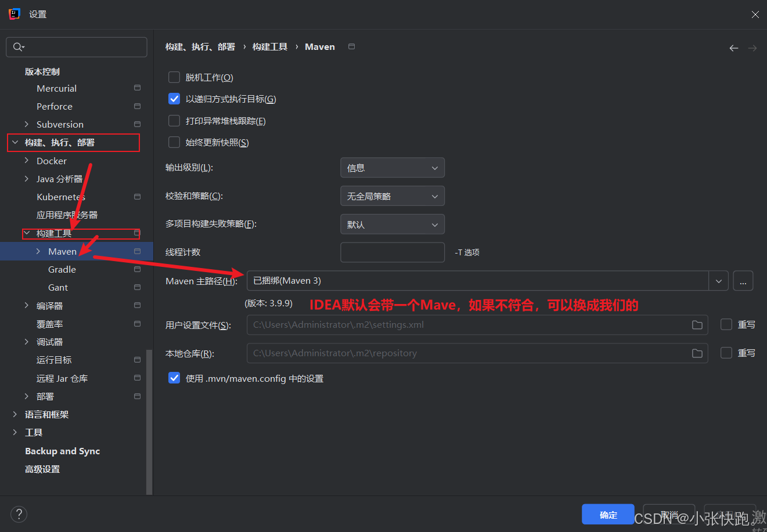Image resolution: width=767 pixels, height=532 pixels.
Task: Click the IntelliJ IDEA logo in the title bar
Action: pos(15,14)
